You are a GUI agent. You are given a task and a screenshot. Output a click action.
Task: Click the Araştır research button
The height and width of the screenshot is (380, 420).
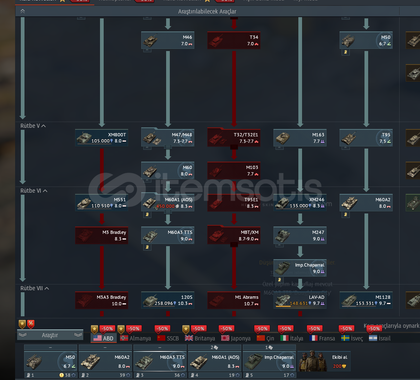coord(50,335)
